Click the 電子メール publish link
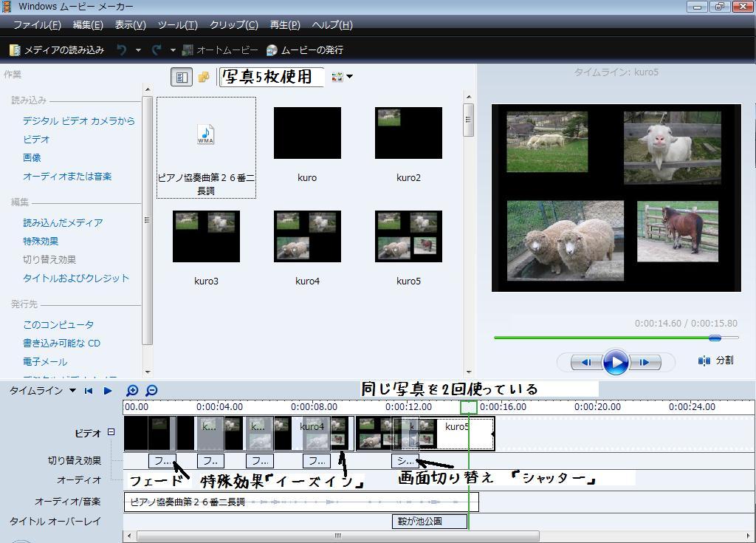This screenshot has width=756, height=543. (45, 361)
